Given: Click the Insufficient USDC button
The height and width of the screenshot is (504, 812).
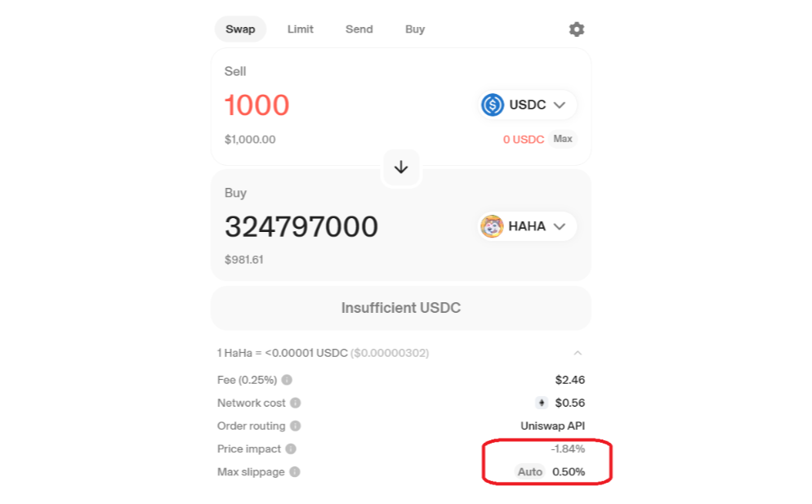Looking at the screenshot, I should [400, 308].
